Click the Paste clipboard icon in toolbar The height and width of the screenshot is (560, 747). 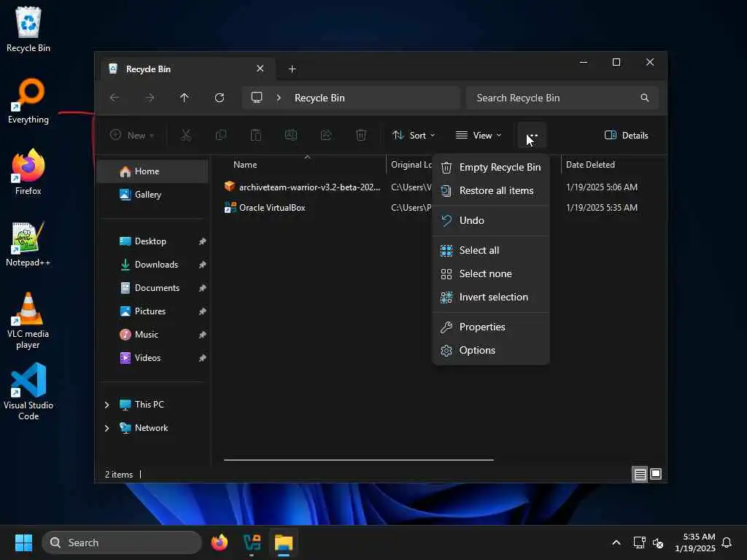coord(256,135)
